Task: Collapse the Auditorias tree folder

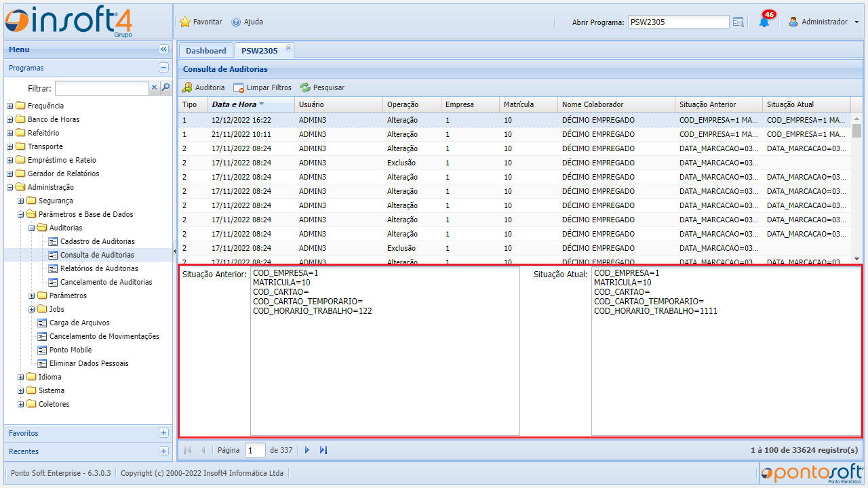Action: point(32,228)
